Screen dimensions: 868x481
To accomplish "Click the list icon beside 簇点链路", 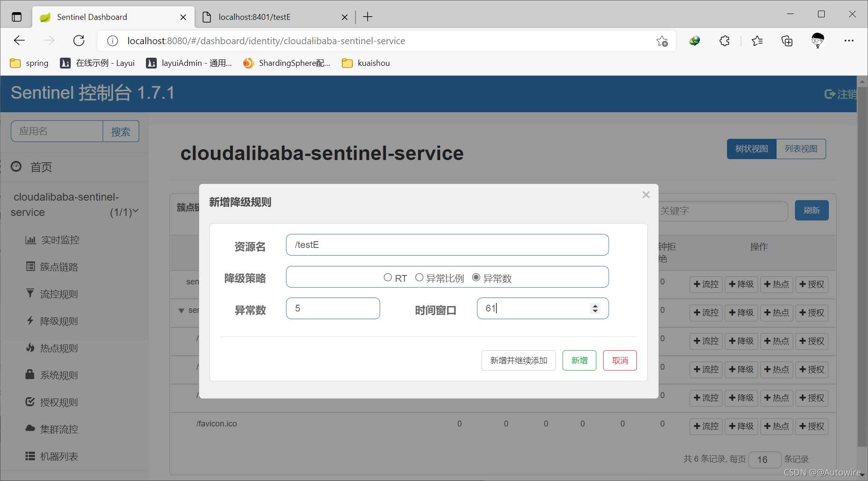I will [30, 266].
